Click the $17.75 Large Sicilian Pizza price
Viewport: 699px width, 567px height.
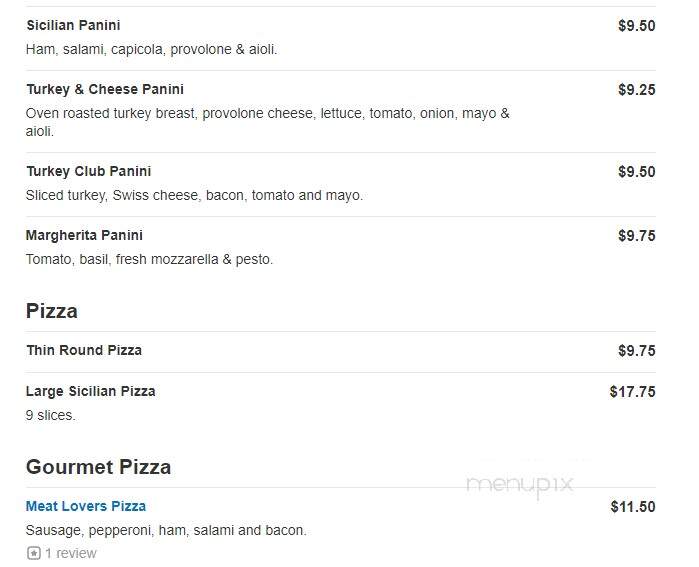tap(633, 392)
